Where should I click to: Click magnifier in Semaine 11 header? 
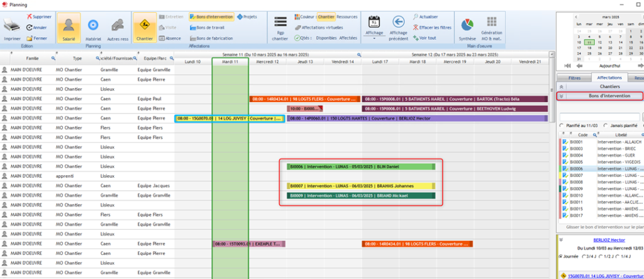pos(359,54)
